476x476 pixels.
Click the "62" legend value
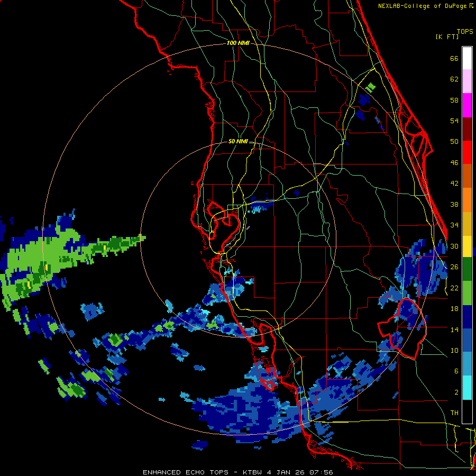(x=454, y=79)
